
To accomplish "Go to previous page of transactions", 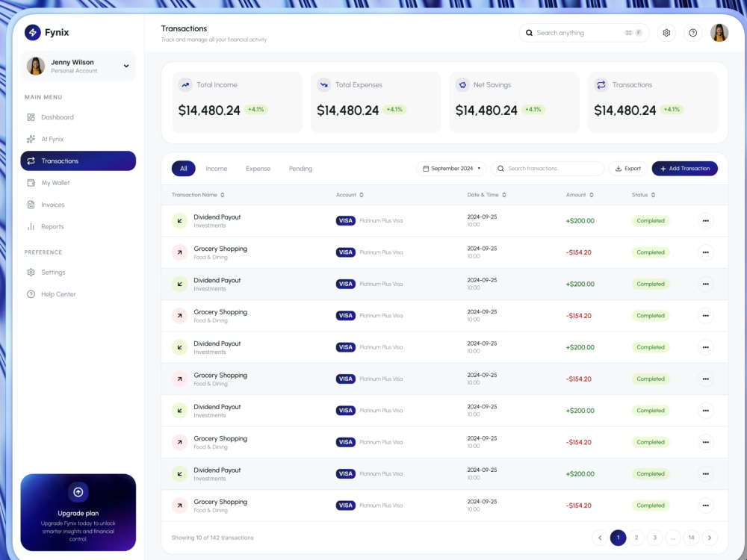I will click(600, 538).
